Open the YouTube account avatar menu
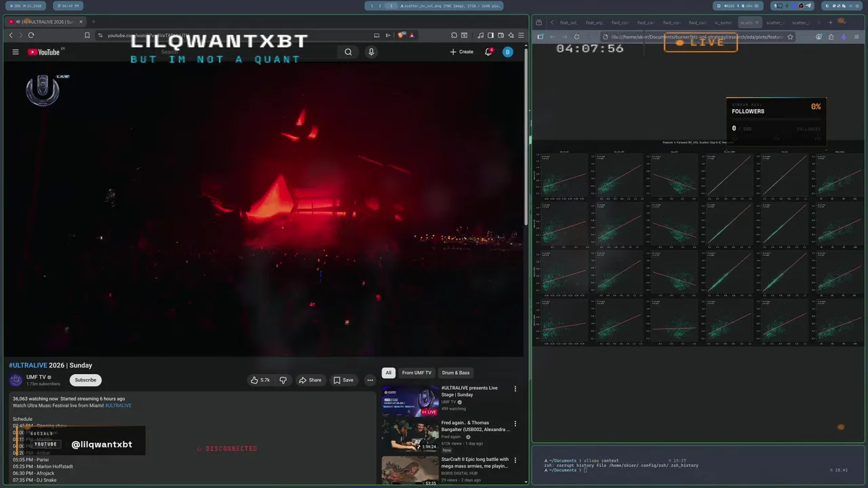 coord(507,52)
